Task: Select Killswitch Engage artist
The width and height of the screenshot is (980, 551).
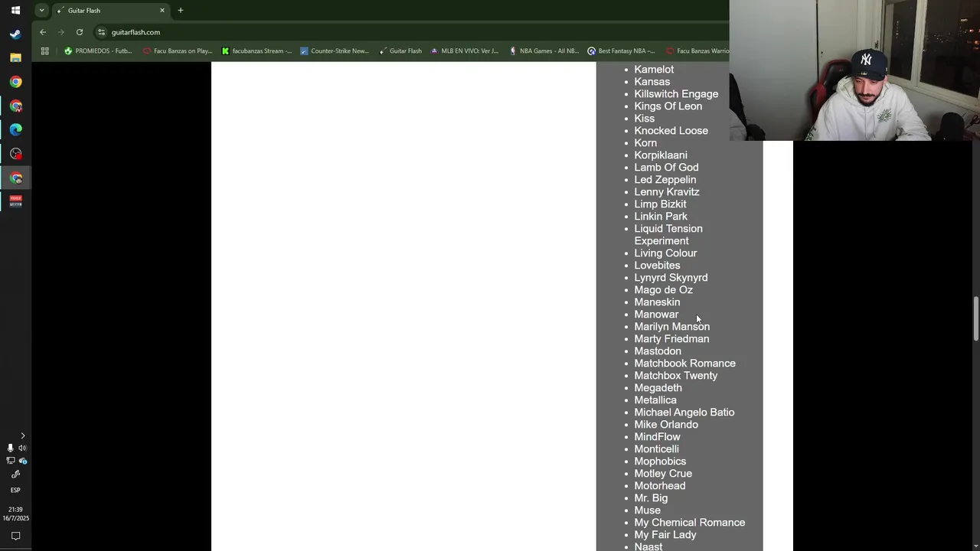Action: click(676, 94)
